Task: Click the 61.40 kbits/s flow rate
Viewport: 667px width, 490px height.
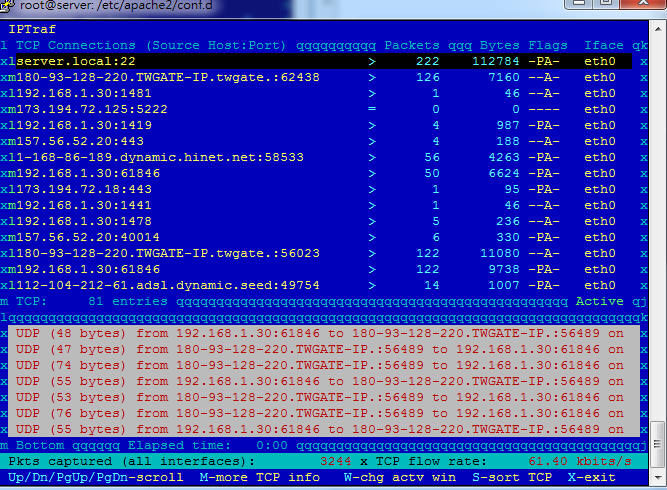Action: coord(580,462)
